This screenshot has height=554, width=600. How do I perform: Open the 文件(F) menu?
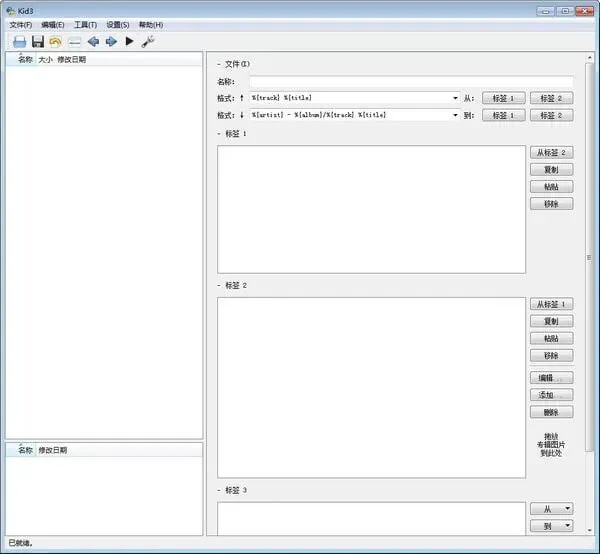coord(21,25)
